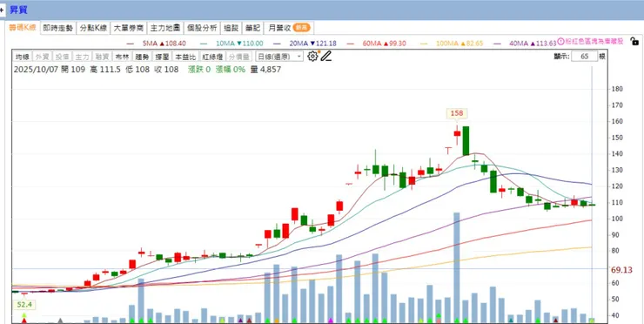
Task: Switch to the 大單券商 tab
Action: [129, 28]
